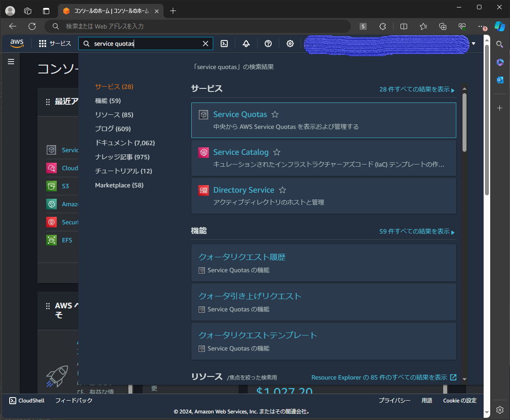Screen dimensions: 510x420
Task: Click the help question-mark icon
Action: pyautogui.click(x=268, y=44)
